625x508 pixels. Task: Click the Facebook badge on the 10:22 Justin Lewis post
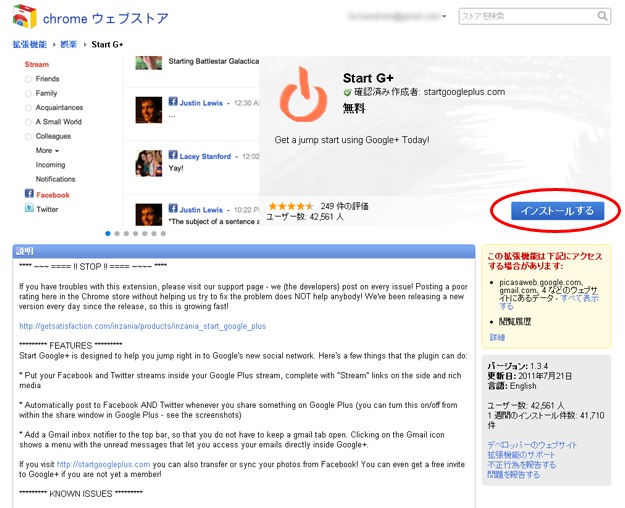point(173,208)
